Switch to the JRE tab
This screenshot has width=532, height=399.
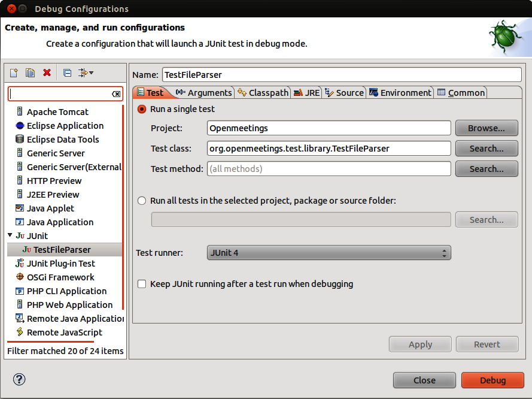[x=307, y=93]
